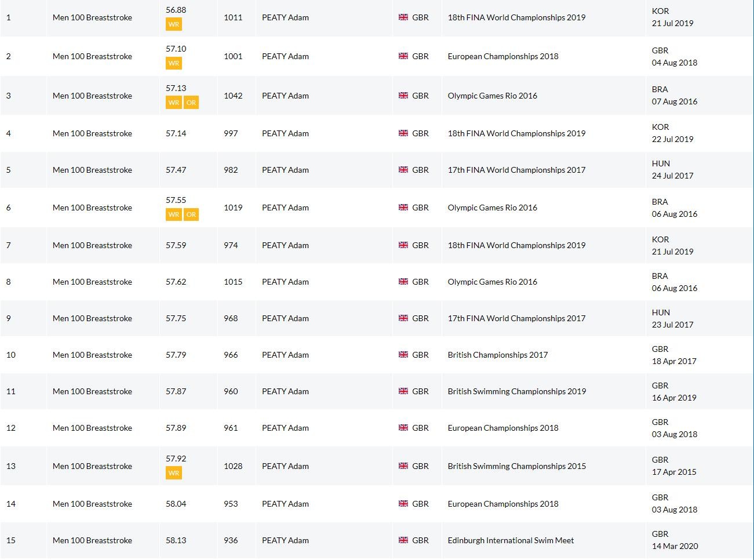
Task: Click the WR badge under time 57.55
Action: (x=173, y=214)
